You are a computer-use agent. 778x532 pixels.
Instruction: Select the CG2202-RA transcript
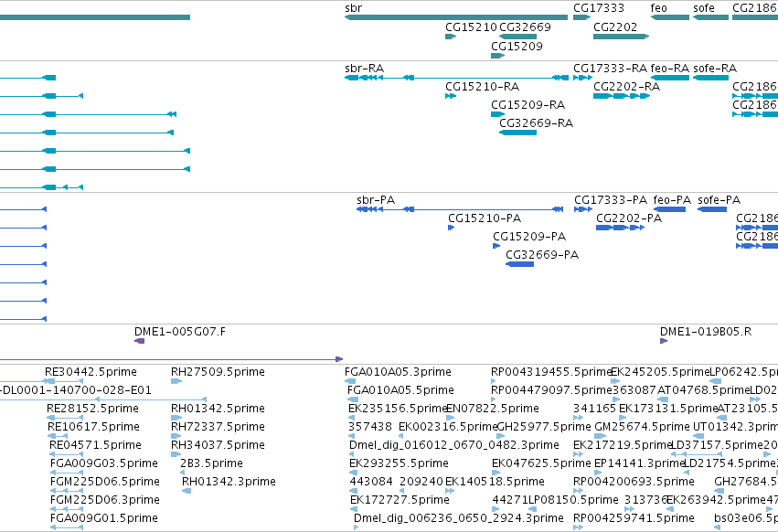(622, 96)
